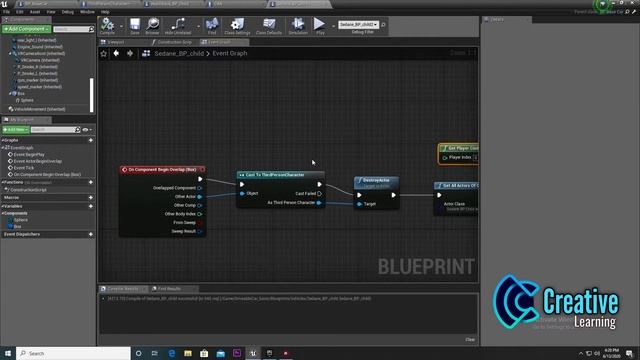Viewport: 640px width, 360px height.
Task: Collapse the Functions section
Action: (x=3, y=182)
